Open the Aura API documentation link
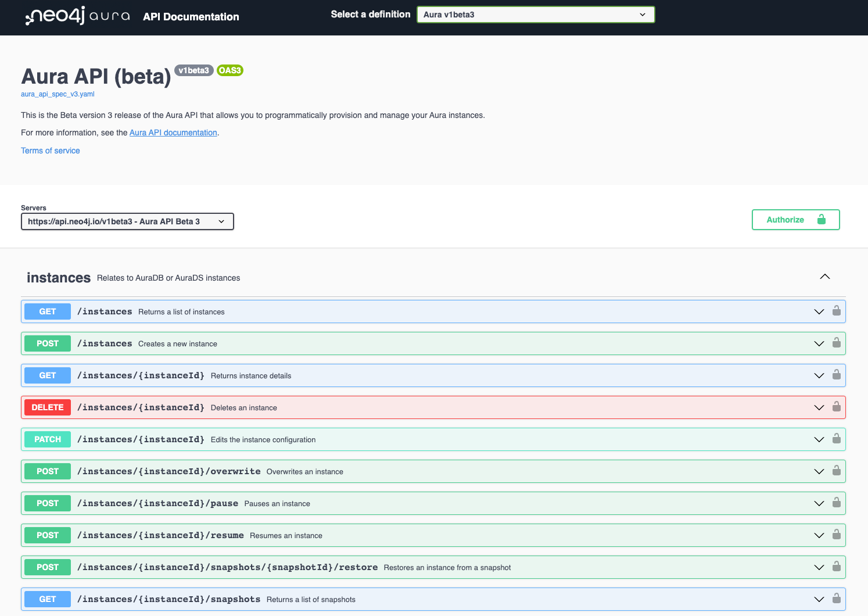This screenshot has height=616, width=868. pyautogui.click(x=173, y=132)
